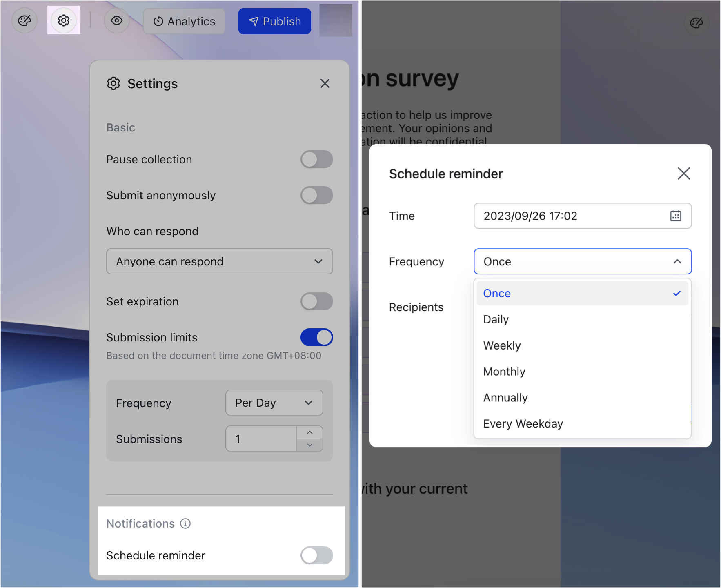Disable Submission limits

pos(316,337)
